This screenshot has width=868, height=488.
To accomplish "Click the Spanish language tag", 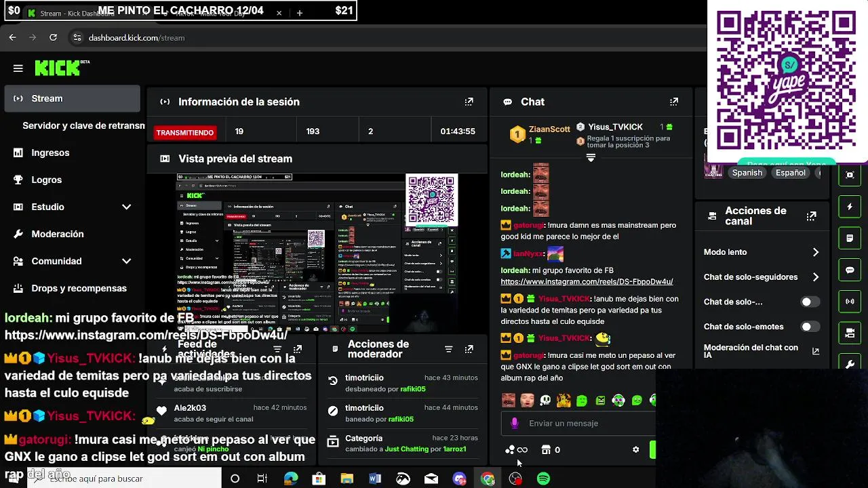I will click(747, 173).
